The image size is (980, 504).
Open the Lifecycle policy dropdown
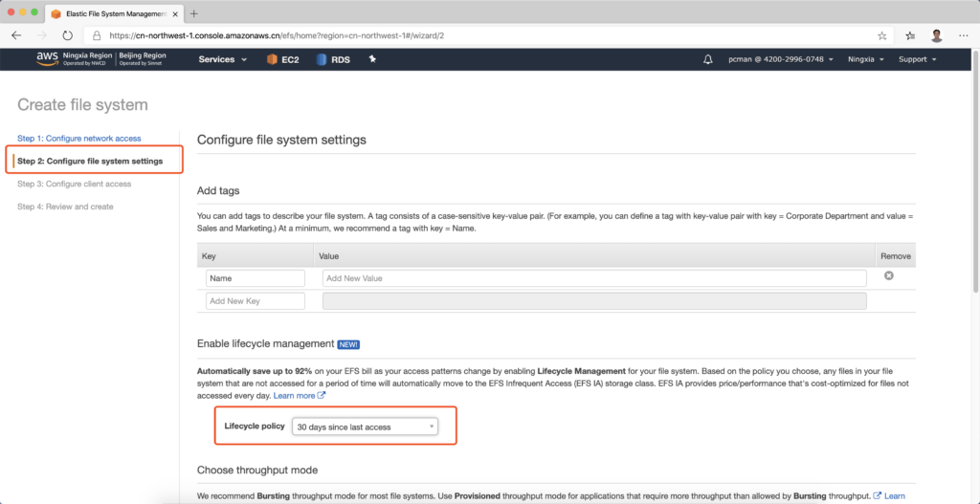click(x=365, y=427)
